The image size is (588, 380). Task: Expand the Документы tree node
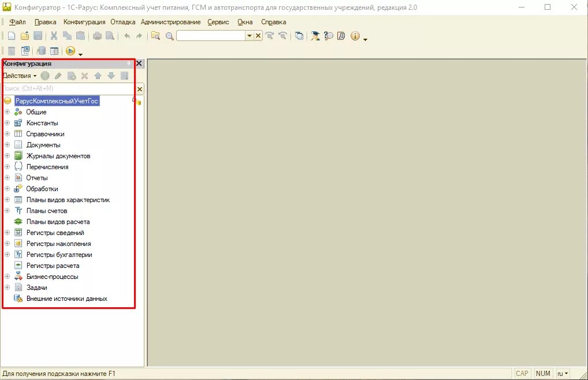click(x=7, y=144)
